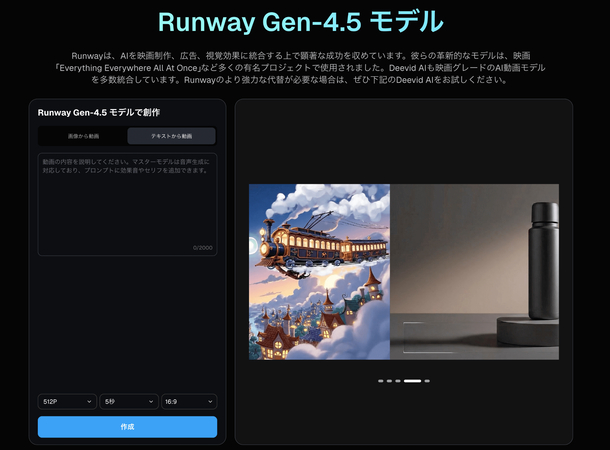Go to the last carousel dot

point(427,381)
